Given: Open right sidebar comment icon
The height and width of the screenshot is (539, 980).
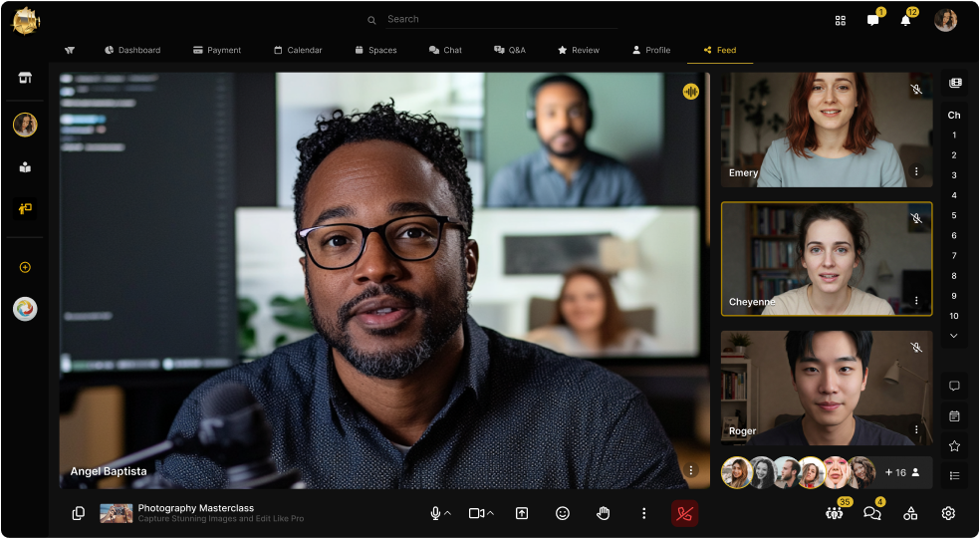Looking at the screenshot, I should 954,386.
